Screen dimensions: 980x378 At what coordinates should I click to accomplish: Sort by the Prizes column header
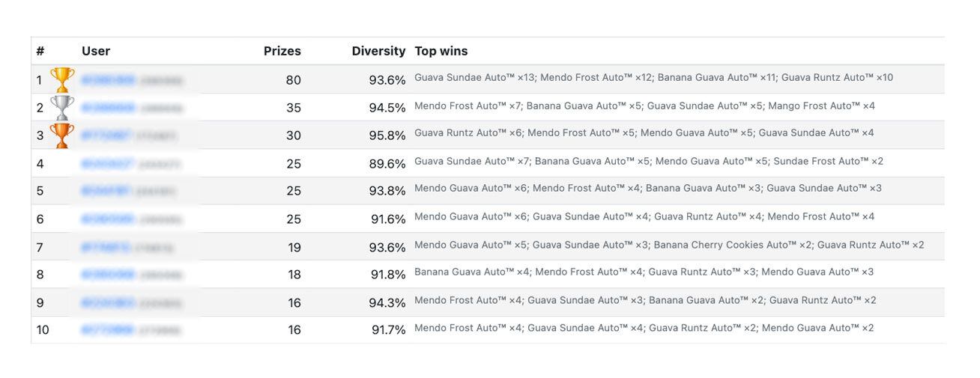pyautogui.click(x=282, y=51)
